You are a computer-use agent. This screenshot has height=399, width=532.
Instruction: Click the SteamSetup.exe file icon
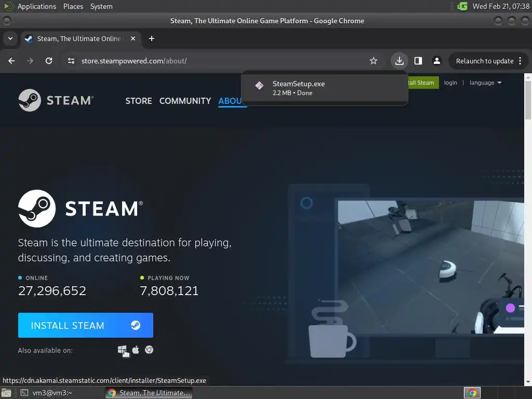click(x=259, y=86)
